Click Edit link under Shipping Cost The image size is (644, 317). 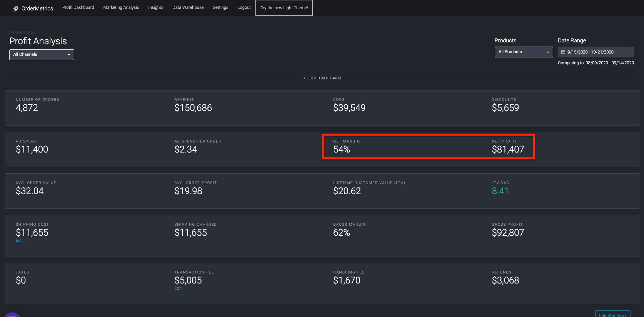19,241
